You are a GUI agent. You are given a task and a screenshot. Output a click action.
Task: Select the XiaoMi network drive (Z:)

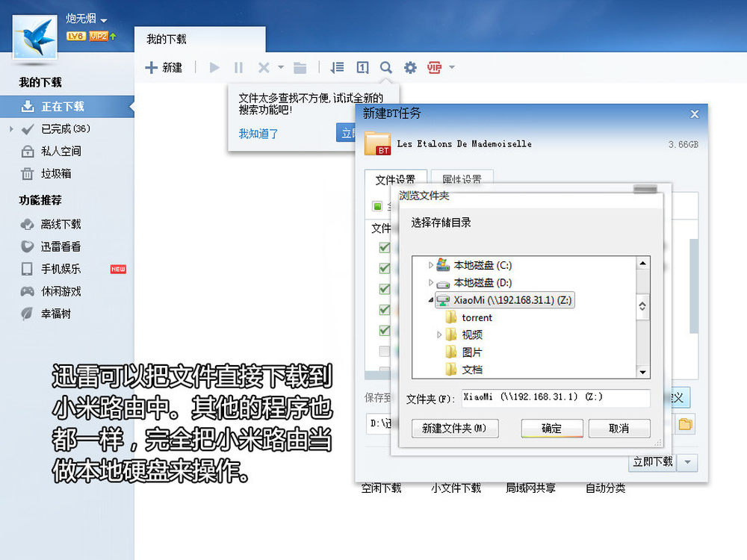(x=504, y=300)
